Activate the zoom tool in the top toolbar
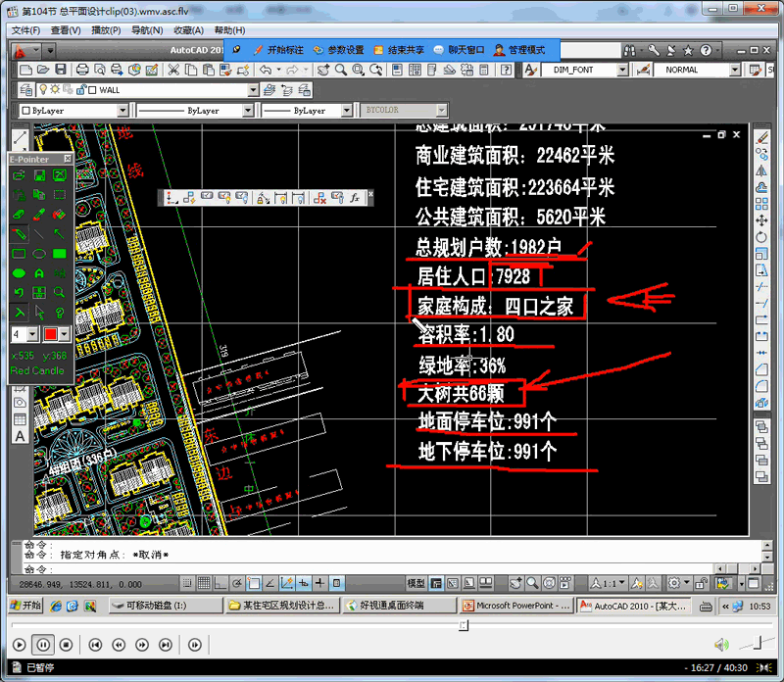The width and height of the screenshot is (784, 682). point(339,70)
